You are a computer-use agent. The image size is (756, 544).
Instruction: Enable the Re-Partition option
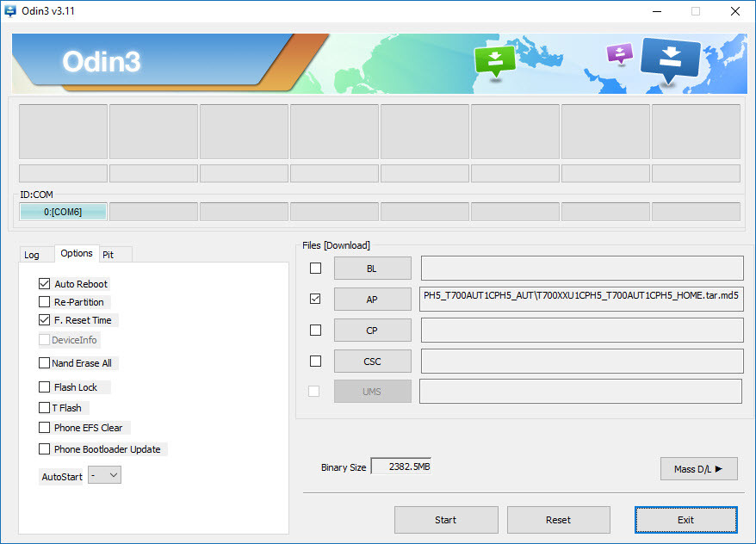(x=45, y=302)
